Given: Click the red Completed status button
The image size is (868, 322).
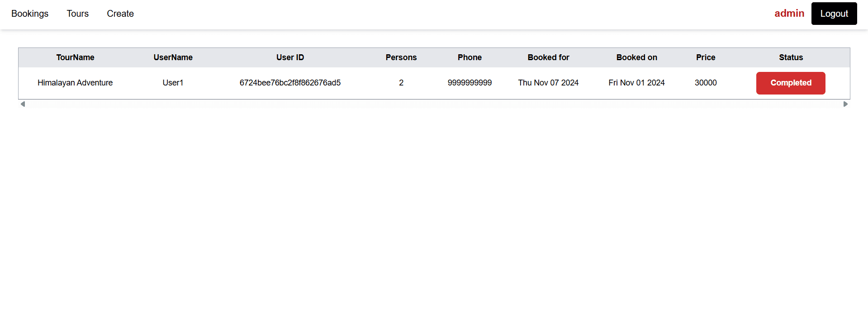Looking at the screenshot, I should tap(791, 83).
